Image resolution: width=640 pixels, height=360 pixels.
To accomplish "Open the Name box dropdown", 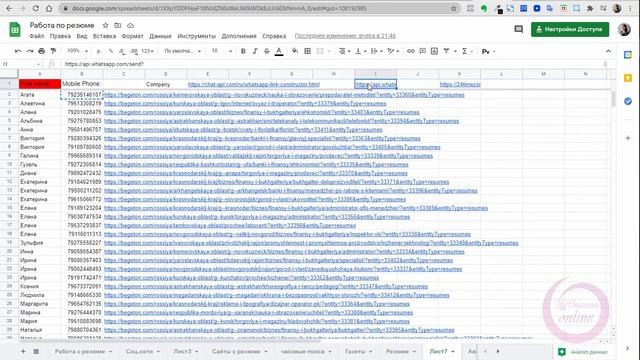I will tap(38, 64).
